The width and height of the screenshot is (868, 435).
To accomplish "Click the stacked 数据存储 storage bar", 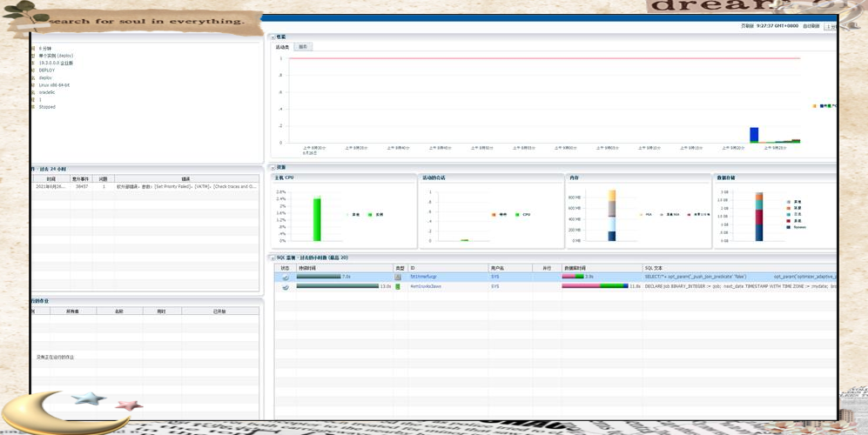I will (759, 217).
